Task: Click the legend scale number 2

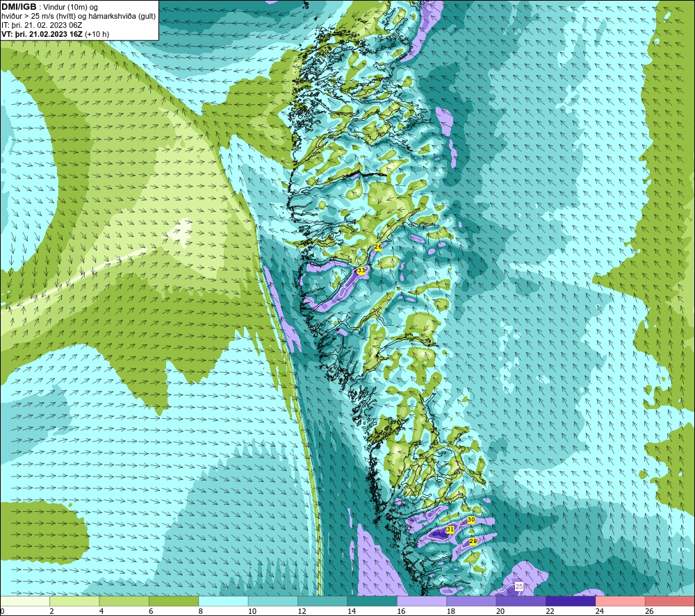Action: click(52, 611)
